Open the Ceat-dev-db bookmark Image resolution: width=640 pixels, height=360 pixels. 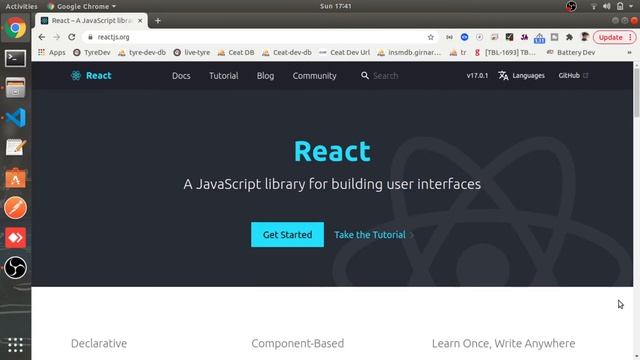pyautogui.click(x=287, y=52)
